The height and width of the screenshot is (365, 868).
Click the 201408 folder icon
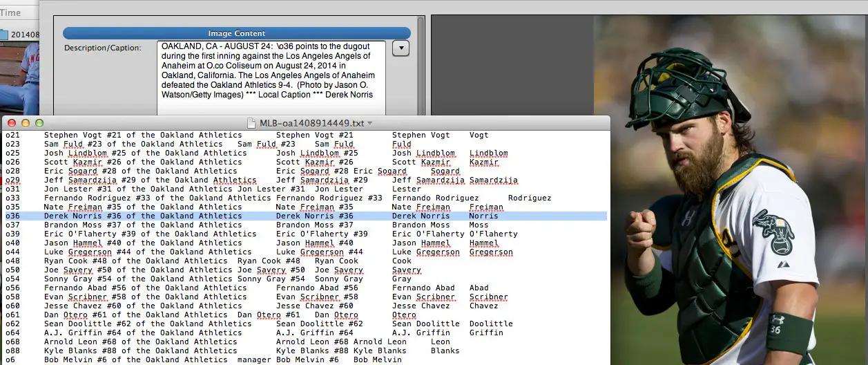click(5, 34)
